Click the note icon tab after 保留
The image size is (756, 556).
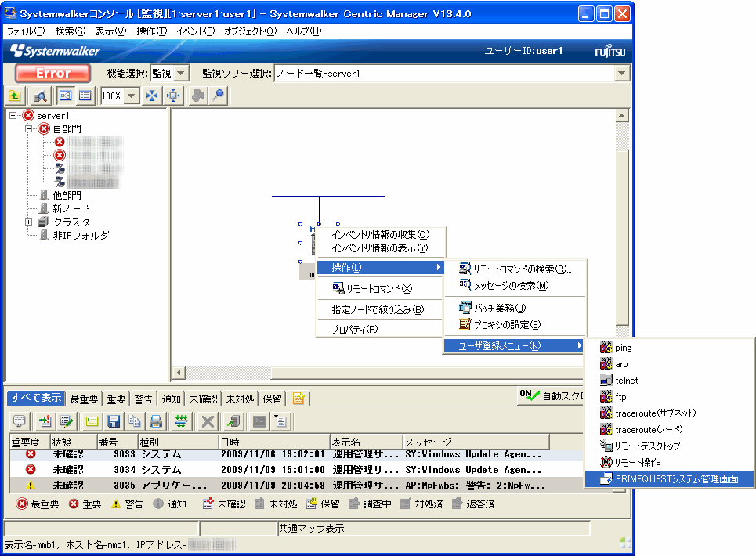(x=298, y=399)
